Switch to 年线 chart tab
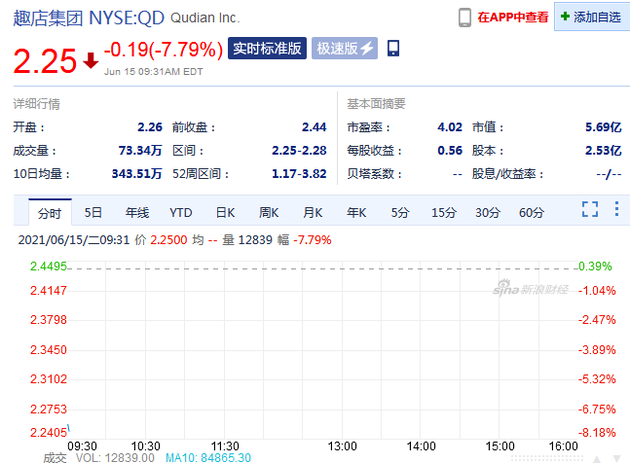 (x=137, y=212)
